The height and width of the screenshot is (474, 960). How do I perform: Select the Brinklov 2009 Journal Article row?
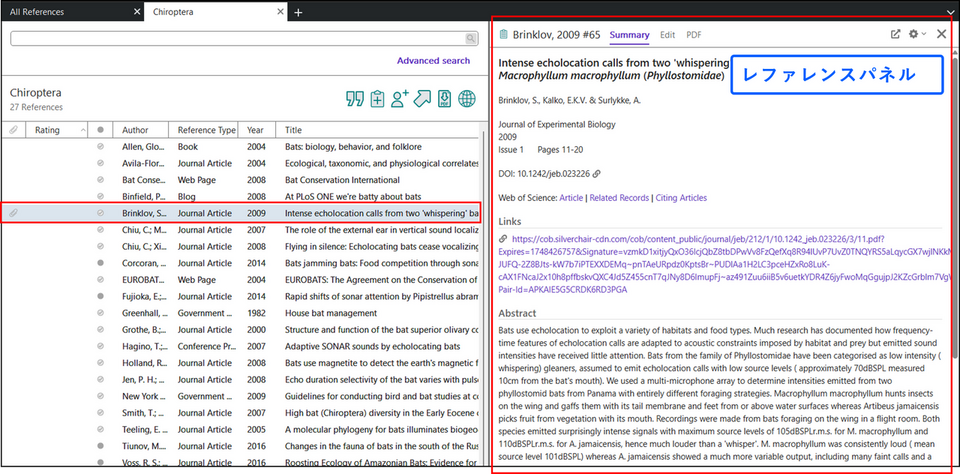241,213
